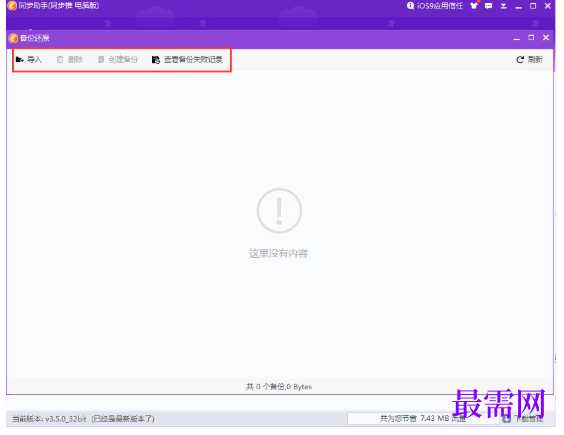Image resolution: width=564 pixels, height=435 pixels.
Task: Maximize the 备份还原 window
Action: click(531, 37)
